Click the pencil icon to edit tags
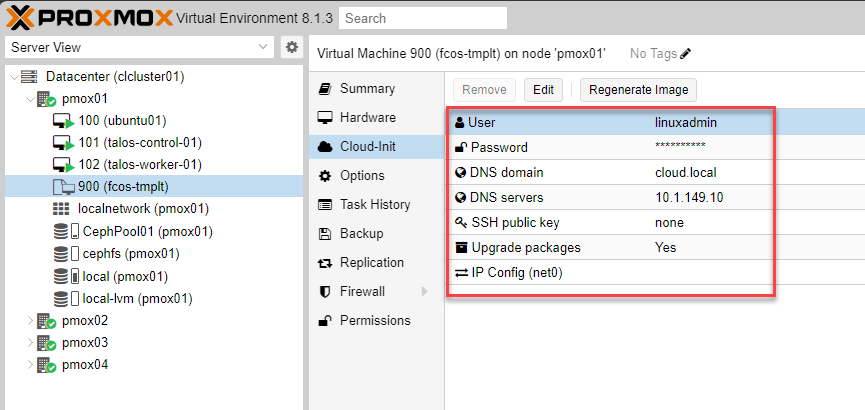This screenshot has width=865, height=410. (685, 54)
